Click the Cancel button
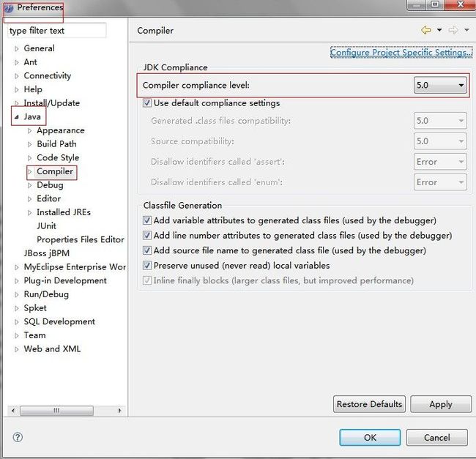The width and height of the screenshot is (476, 459). coord(437,438)
